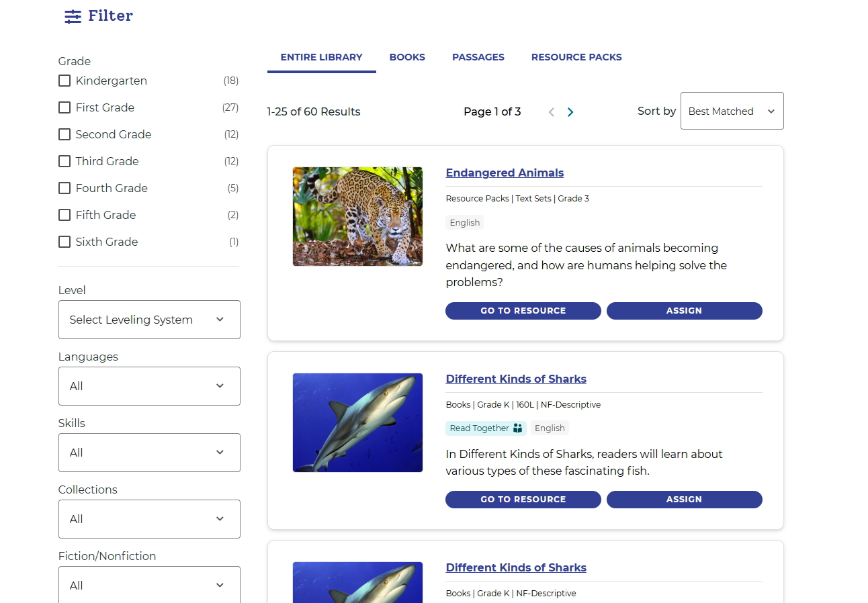Screen dimensions: 868x603
Task: Expand the Languages dropdown
Action: click(149, 386)
